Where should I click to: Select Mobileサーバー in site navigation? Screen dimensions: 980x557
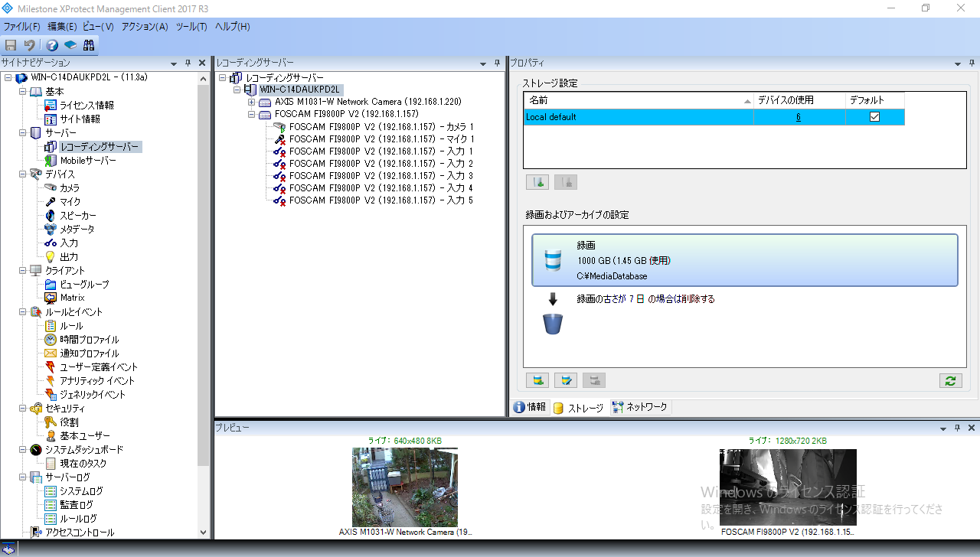(x=88, y=161)
